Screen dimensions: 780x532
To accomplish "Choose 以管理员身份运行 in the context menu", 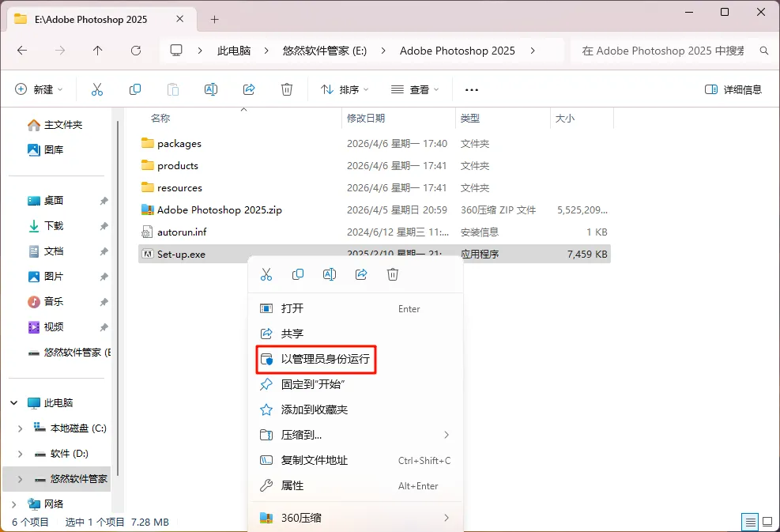I will 356,359.
